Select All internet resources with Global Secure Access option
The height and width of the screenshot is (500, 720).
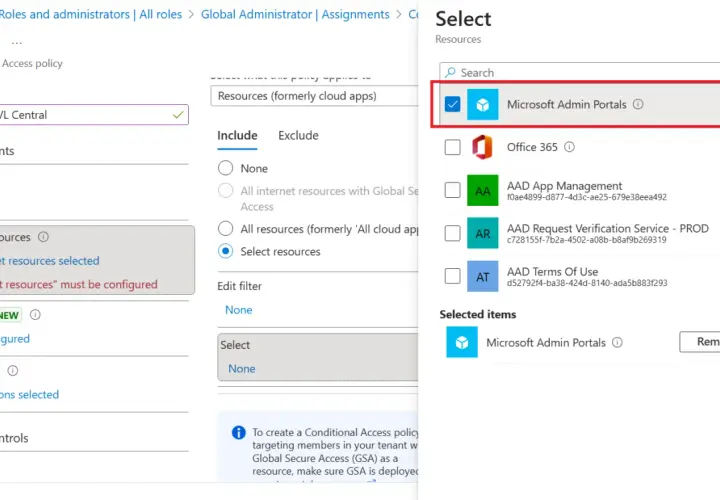[225, 190]
